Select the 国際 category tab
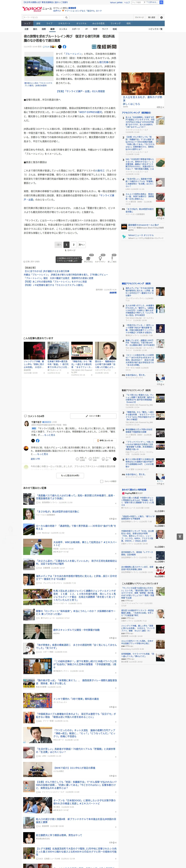This screenshot has height=868, width=186. 44,29
